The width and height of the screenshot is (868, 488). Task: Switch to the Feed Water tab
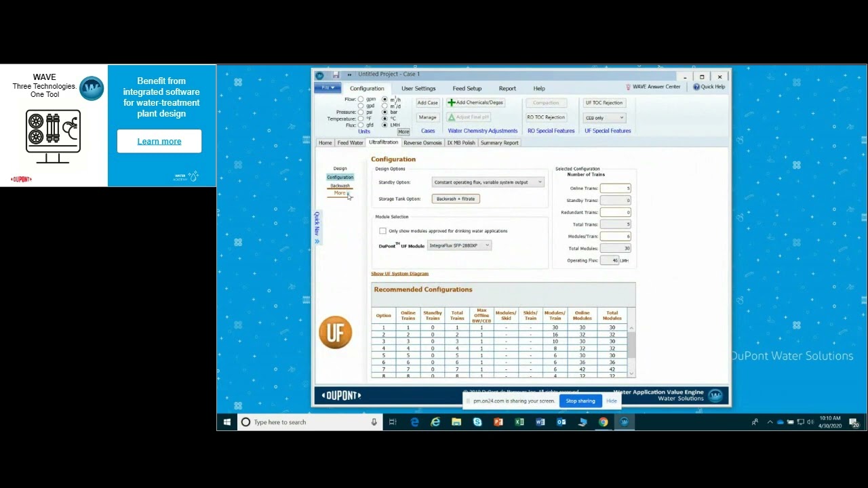tap(351, 143)
